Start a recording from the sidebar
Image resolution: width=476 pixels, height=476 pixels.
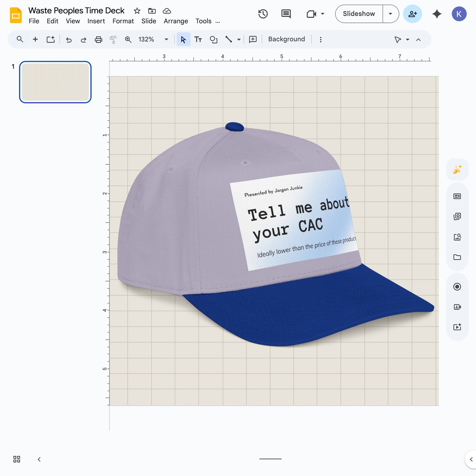(457, 286)
